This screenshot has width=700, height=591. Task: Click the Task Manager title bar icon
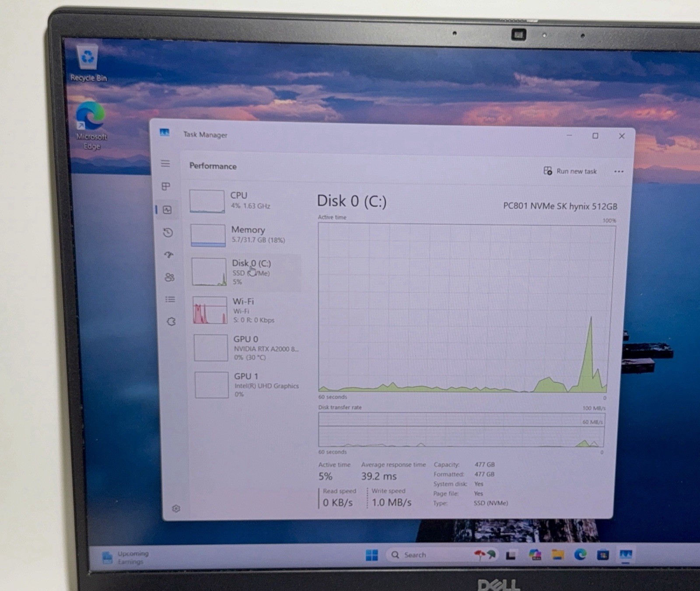(164, 133)
